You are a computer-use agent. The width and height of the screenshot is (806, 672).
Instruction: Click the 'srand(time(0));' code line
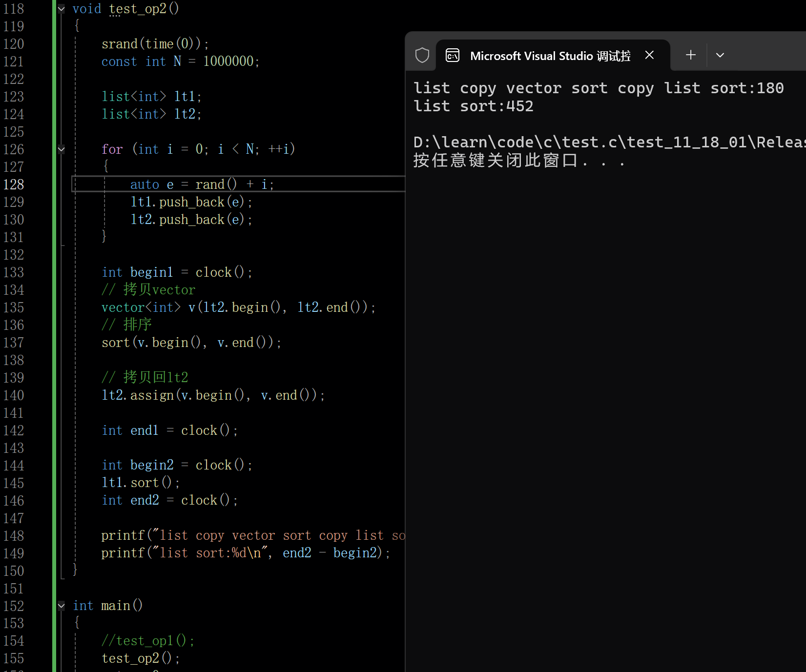pyautogui.click(x=155, y=44)
